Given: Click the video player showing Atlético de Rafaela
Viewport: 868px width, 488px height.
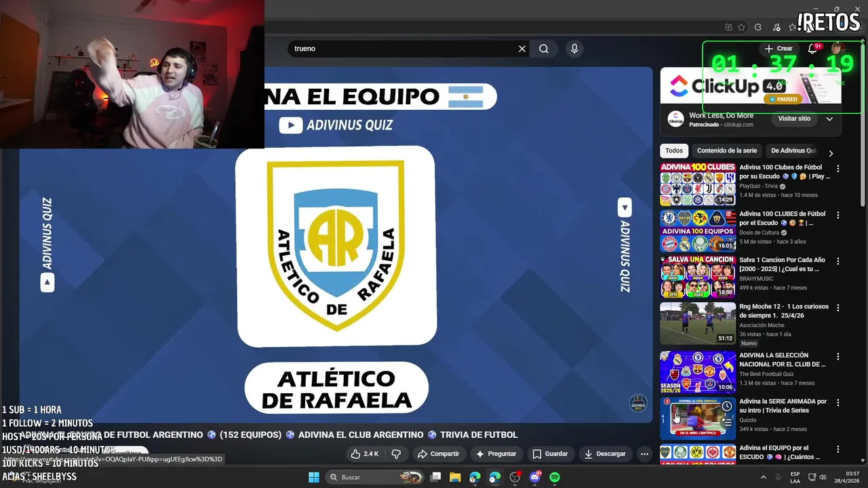Looking at the screenshot, I should [x=336, y=245].
